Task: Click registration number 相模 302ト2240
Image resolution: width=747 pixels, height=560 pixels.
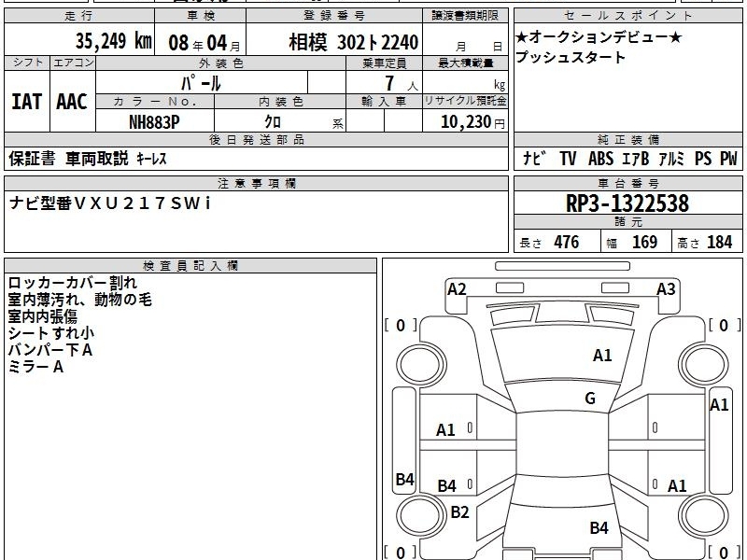Action: click(354, 43)
